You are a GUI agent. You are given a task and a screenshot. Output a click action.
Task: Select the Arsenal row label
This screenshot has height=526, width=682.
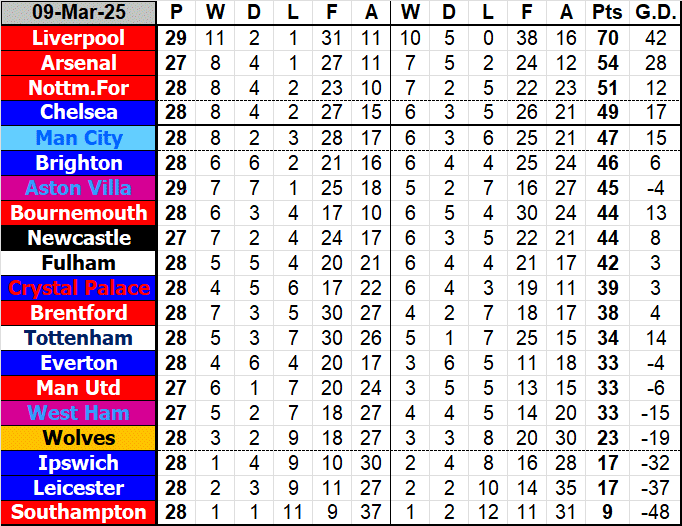tap(79, 63)
